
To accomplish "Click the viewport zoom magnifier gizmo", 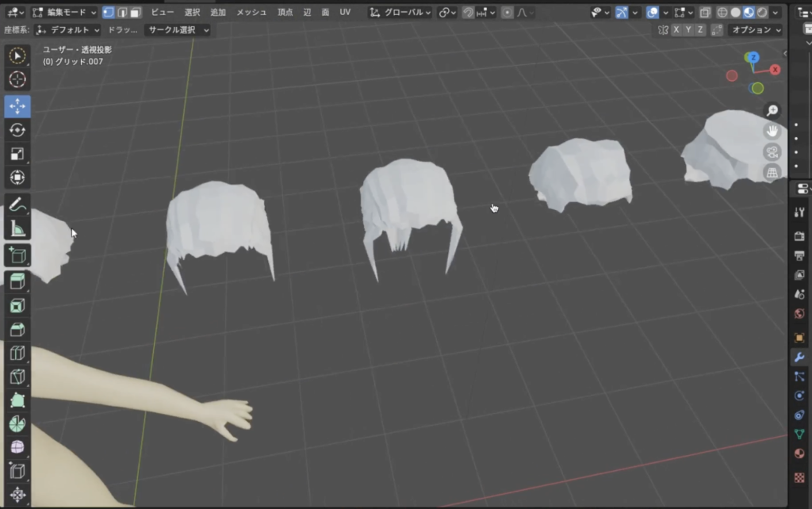I will click(x=772, y=110).
